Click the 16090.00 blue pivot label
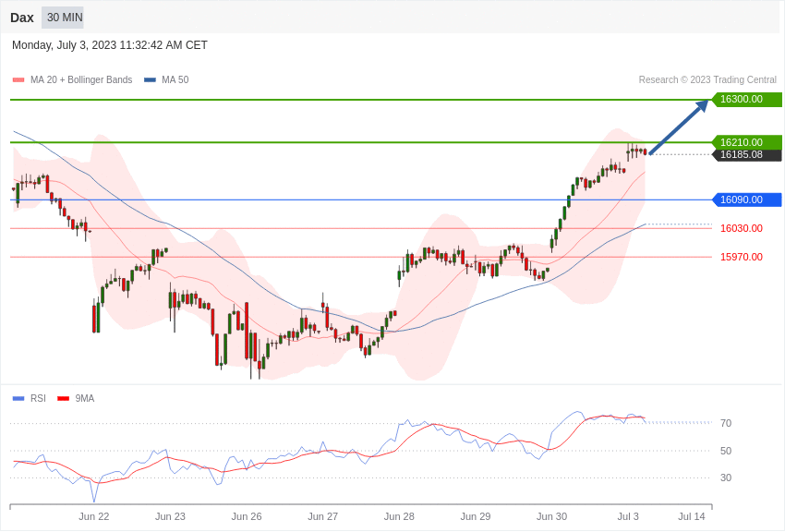Screen dimensions: 785x532 coord(746,199)
